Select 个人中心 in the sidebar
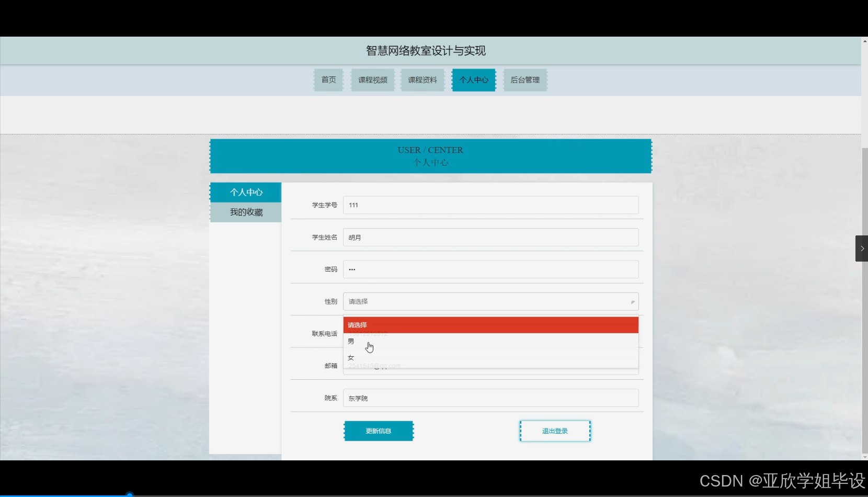 click(246, 192)
